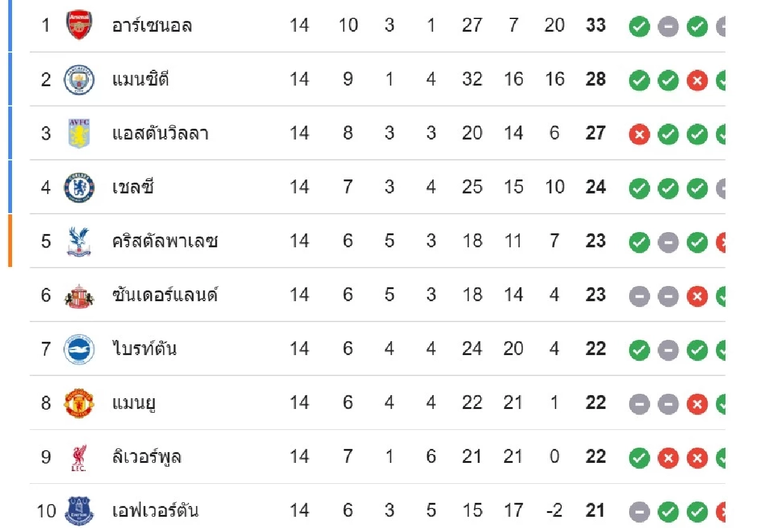This screenshot has width=761, height=532.
Task: Open the เชลซี team page link
Action: pos(133,188)
